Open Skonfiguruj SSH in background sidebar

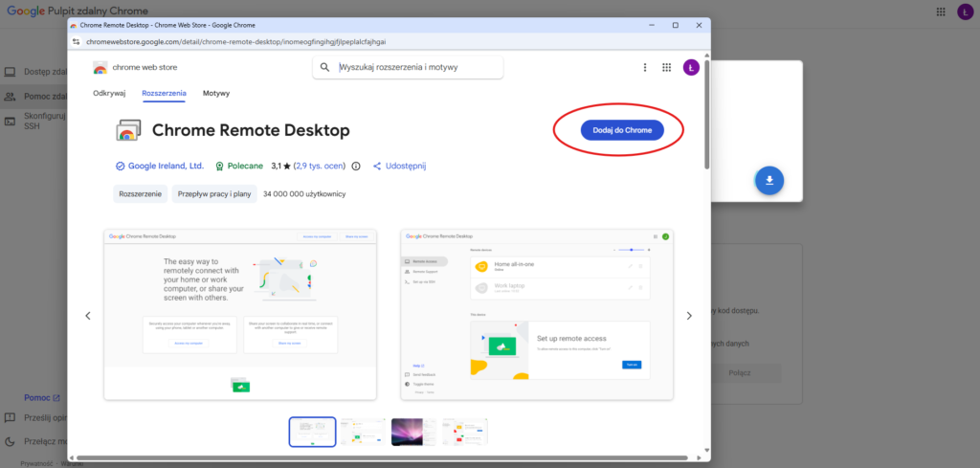click(36, 121)
